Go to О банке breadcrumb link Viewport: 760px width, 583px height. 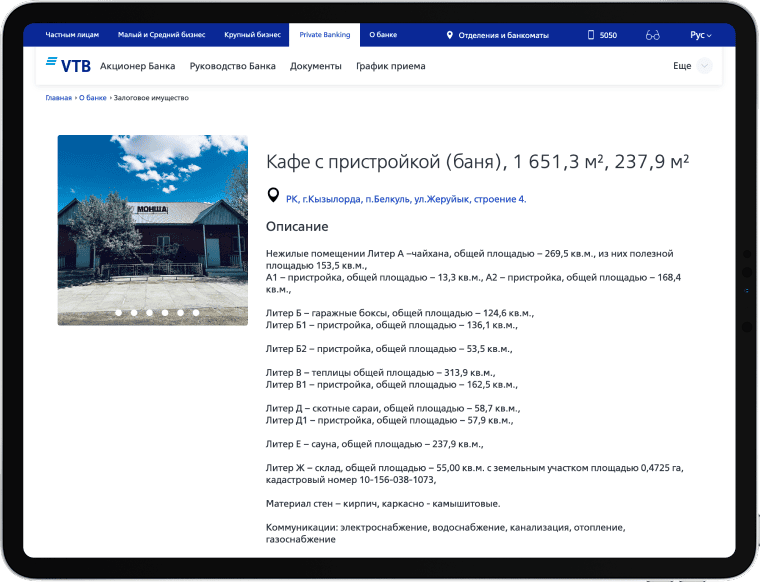point(93,97)
